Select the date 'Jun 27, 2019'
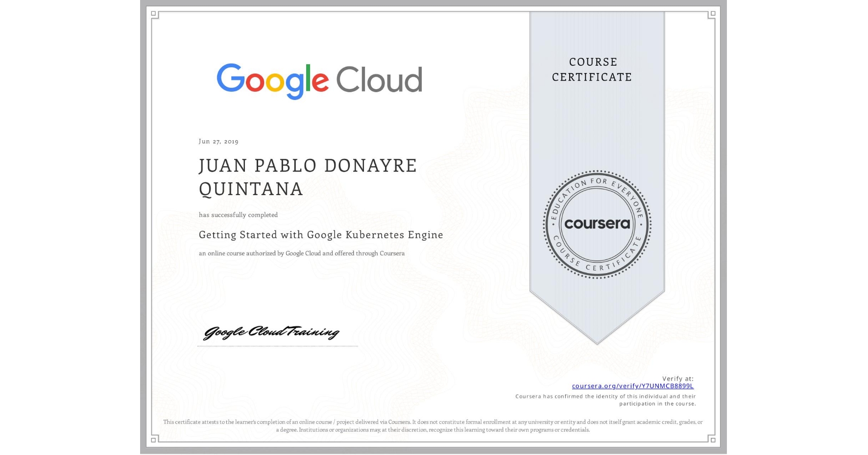Viewport: 868px width, 455px height. pos(218,141)
